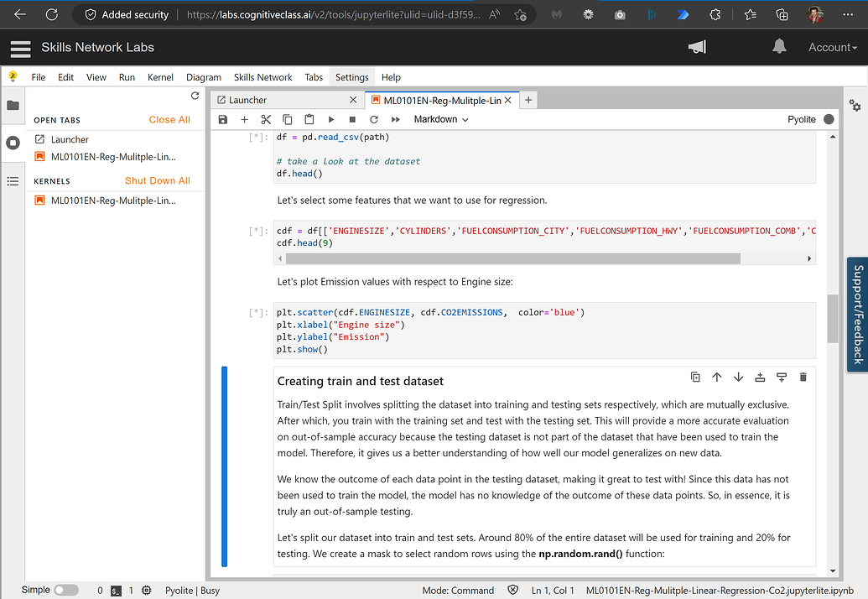The image size is (868, 599).
Task: Open the Markdown cell type dropdown
Action: (441, 120)
